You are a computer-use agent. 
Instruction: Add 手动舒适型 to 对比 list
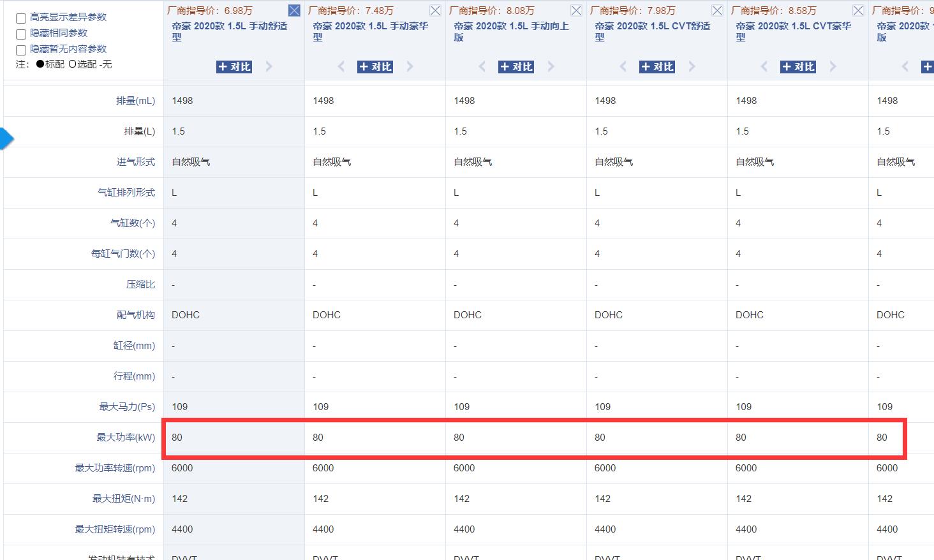(234, 66)
